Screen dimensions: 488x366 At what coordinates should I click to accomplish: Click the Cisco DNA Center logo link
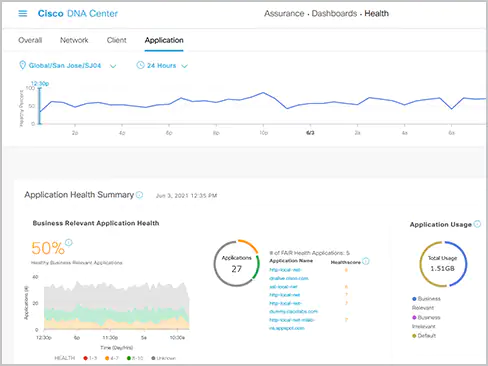coord(78,13)
